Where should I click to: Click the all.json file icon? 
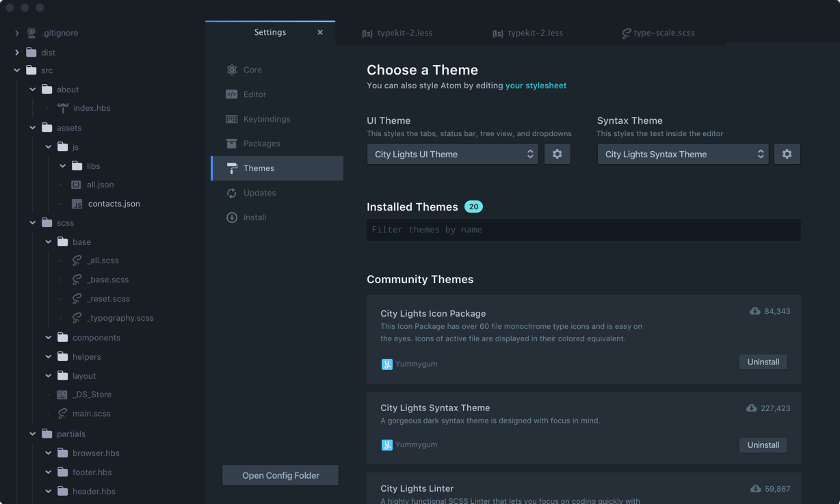(x=76, y=185)
